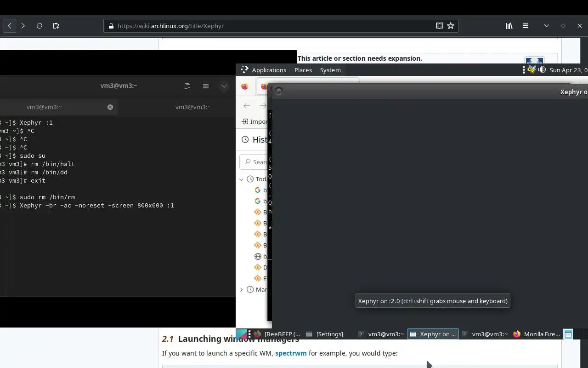Image resolution: width=588 pixels, height=368 pixels.
Task: Close the first vm3@vm3:~ terminal tab
Action: [110, 107]
